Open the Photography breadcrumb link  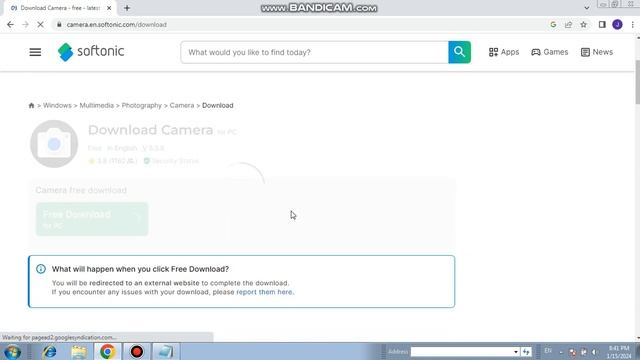(142, 105)
